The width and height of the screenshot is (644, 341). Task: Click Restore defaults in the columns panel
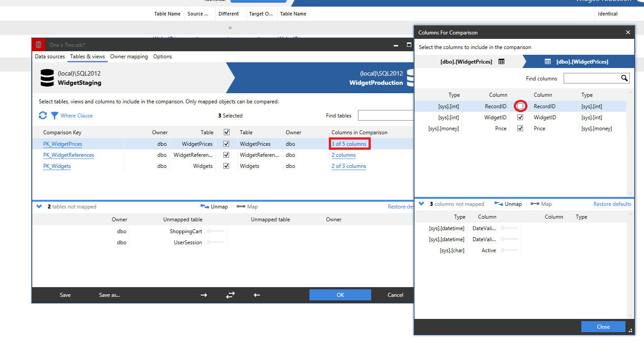(612, 204)
